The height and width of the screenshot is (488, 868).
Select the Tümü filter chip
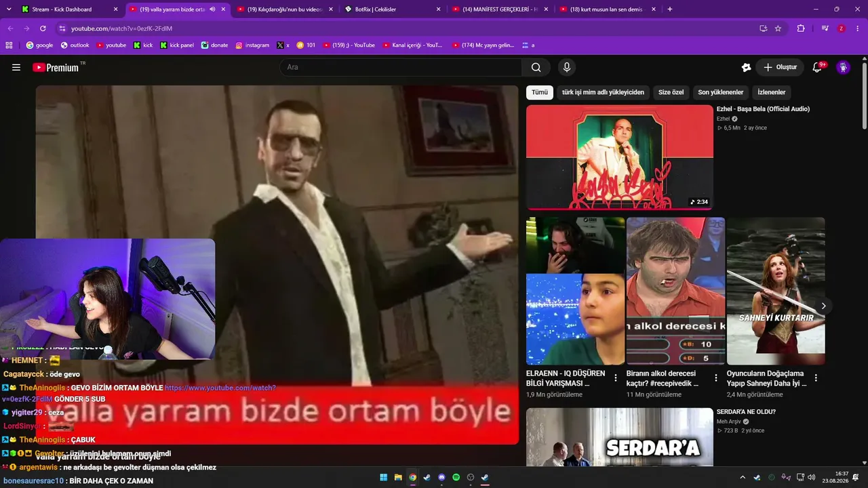coord(540,92)
